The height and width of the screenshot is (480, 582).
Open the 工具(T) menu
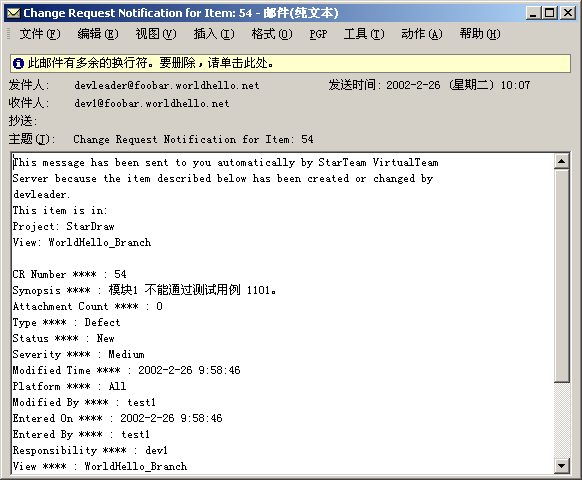tap(364, 34)
